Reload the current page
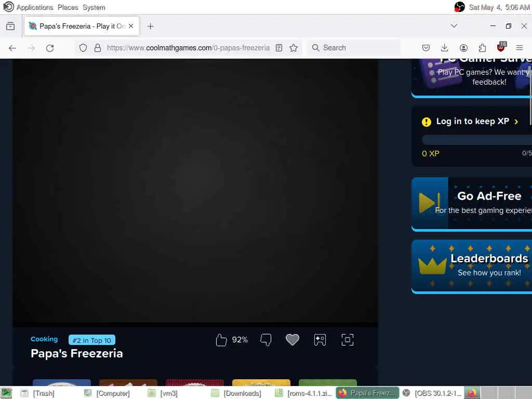Image resolution: width=532 pixels, height=399 pixels. 50,48
